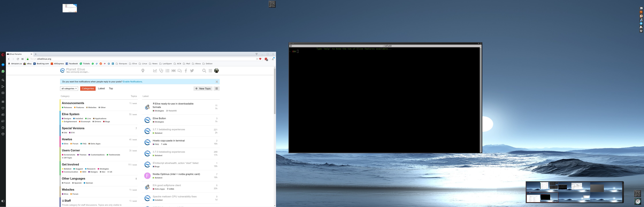Click the New Topic button

(x=203, y=89)
